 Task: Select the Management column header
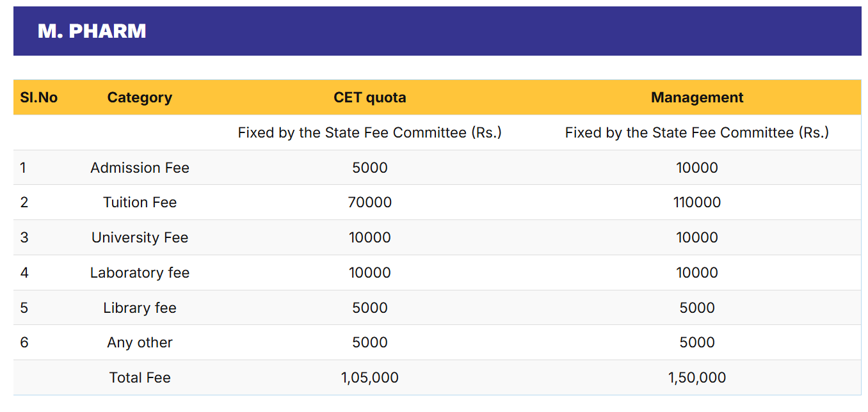pyautogui.click(x=696, y=97)
